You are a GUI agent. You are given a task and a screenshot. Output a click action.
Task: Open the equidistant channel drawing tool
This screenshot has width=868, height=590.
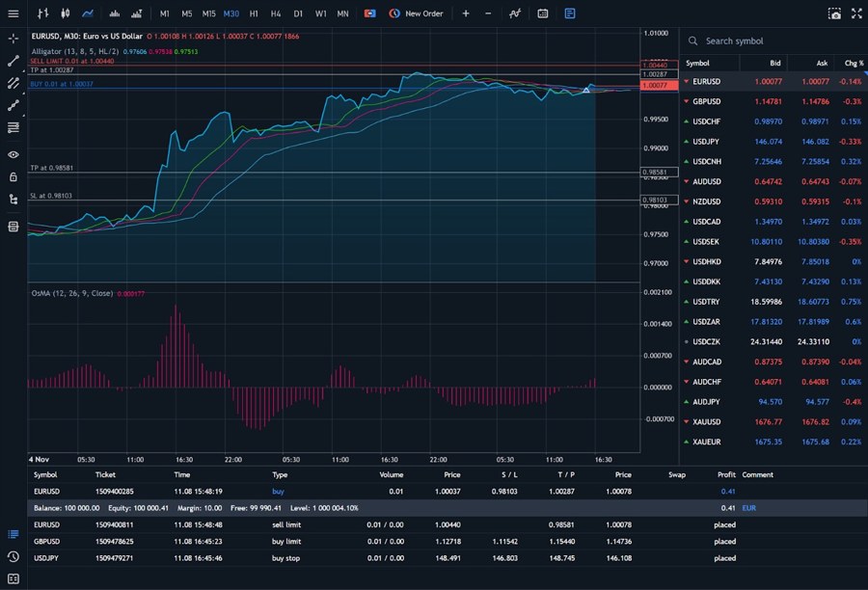click(13, 83)
